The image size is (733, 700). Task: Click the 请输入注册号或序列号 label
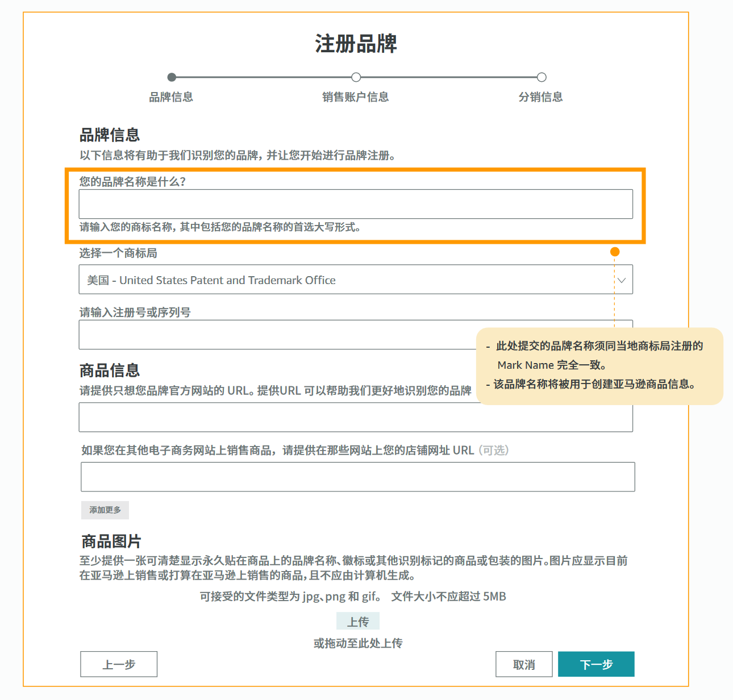click(x=135, y=312)
